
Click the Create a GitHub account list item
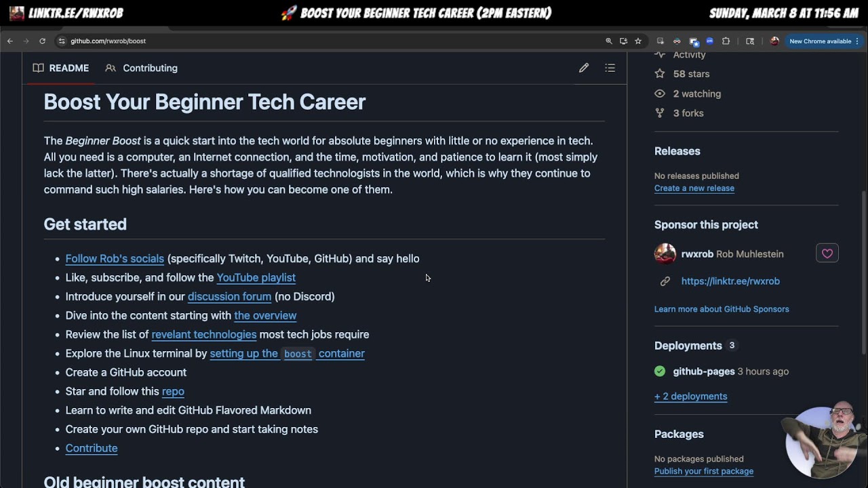coord(126,372)
